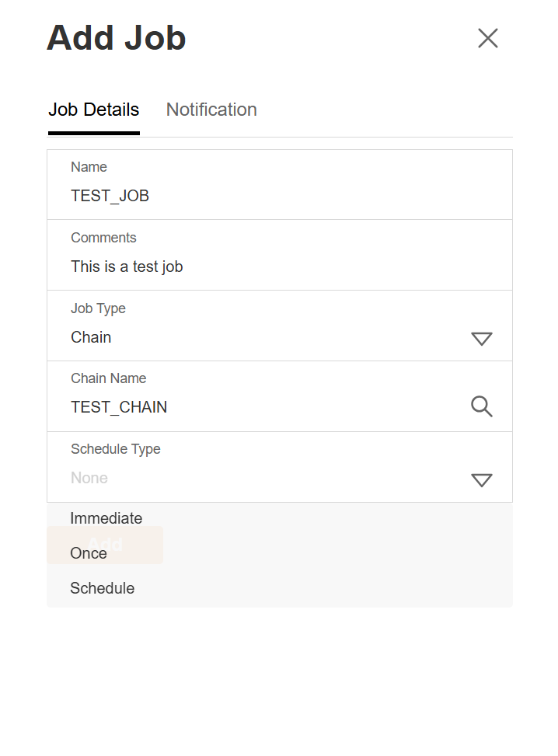Screen dimensions: 558x756
Task: Choose Immediate from the schedule options
Action: pos(106,518)
